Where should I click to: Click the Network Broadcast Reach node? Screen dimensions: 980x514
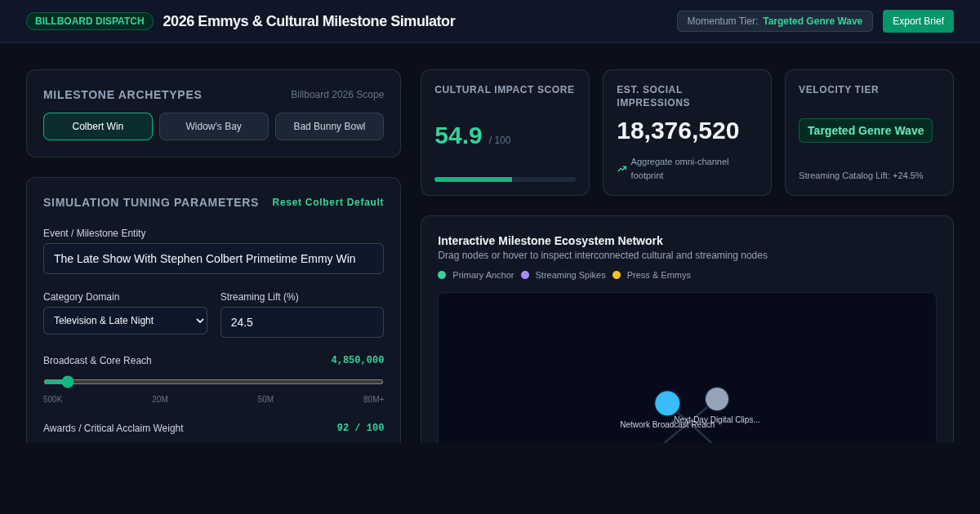[x=667, y=403]
